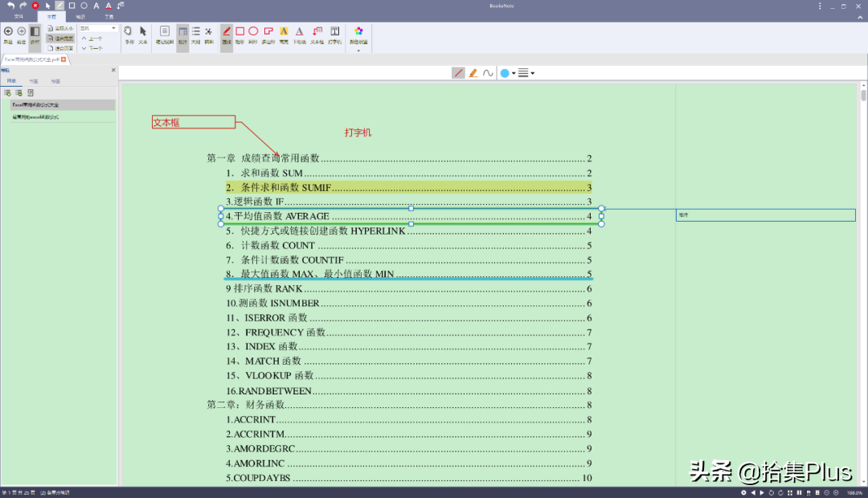868x498 pixels.
Task: Click the vertical scrollbar thumb
Action: pyautogui.click(x=863, y=95)
